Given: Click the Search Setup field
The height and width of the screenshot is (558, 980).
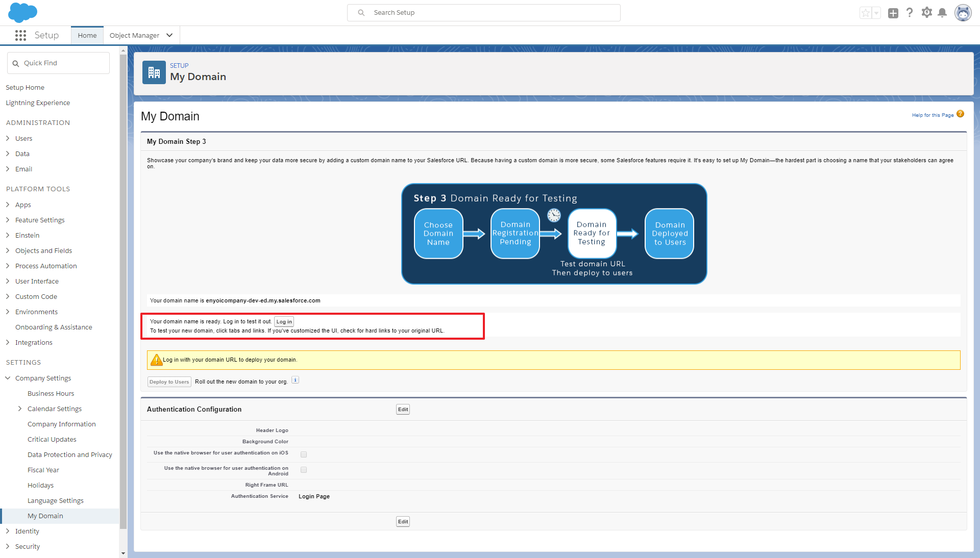Looking at the screenshot, I should click(484, 13).
